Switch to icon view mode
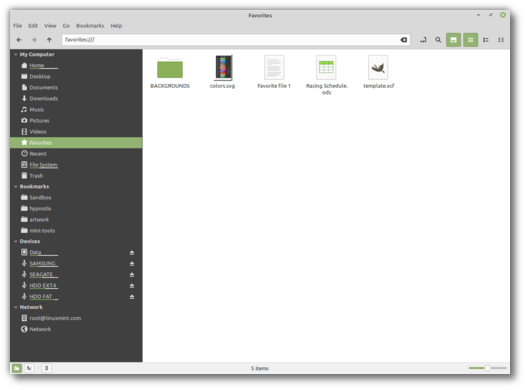Viewport: 526px width, 390px height. pyautogui.click(x=471, y=40)
